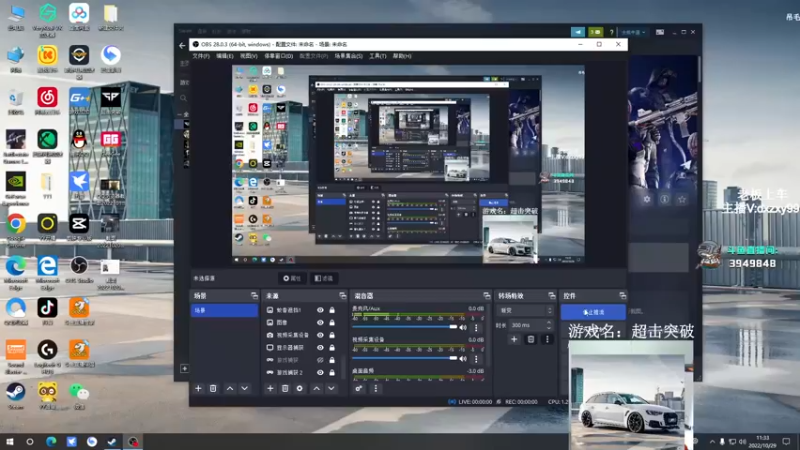Unlock the 显示器捕获 source lock icon
Image resolution: width=800 pixels, height=450 pixels.
(x=332, y=347)
